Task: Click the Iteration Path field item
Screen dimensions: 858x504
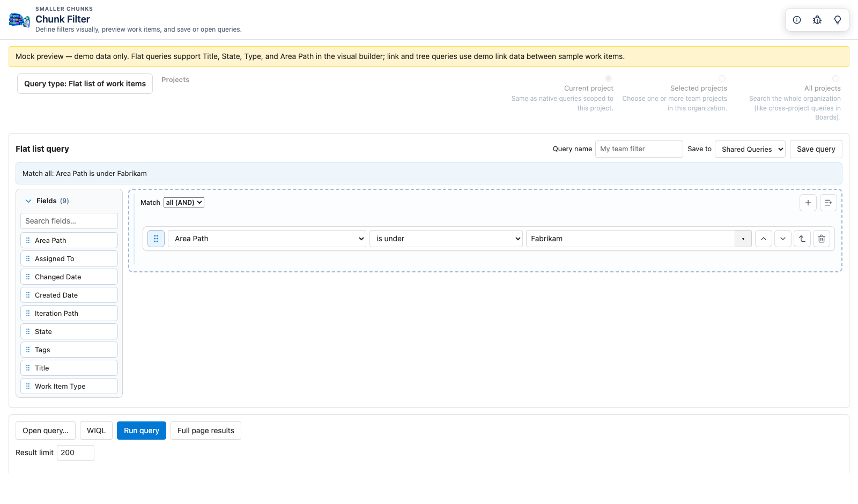Action: 69,313
